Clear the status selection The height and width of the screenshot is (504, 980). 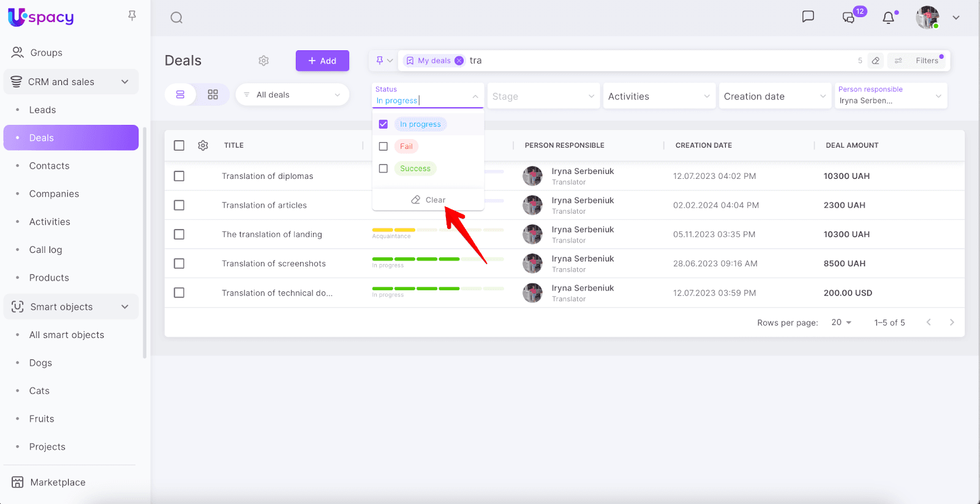[x=428, y=200]
